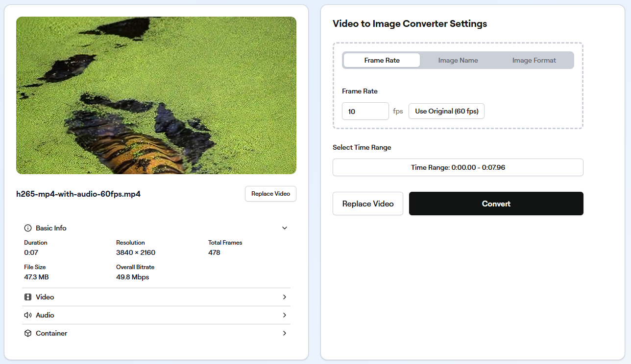This screenshot has width=631, height=364.
Task: Collapse the Basic Info section chevron
Action: (284, 228)
